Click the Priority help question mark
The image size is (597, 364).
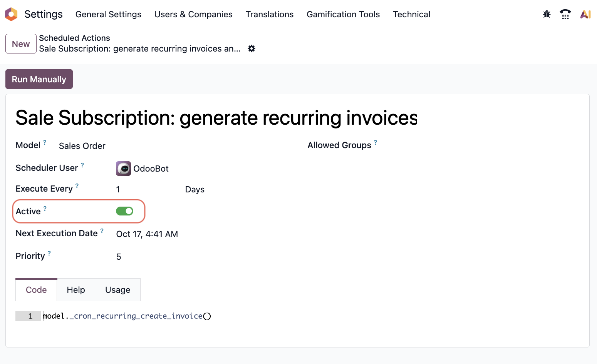(49, 253)
